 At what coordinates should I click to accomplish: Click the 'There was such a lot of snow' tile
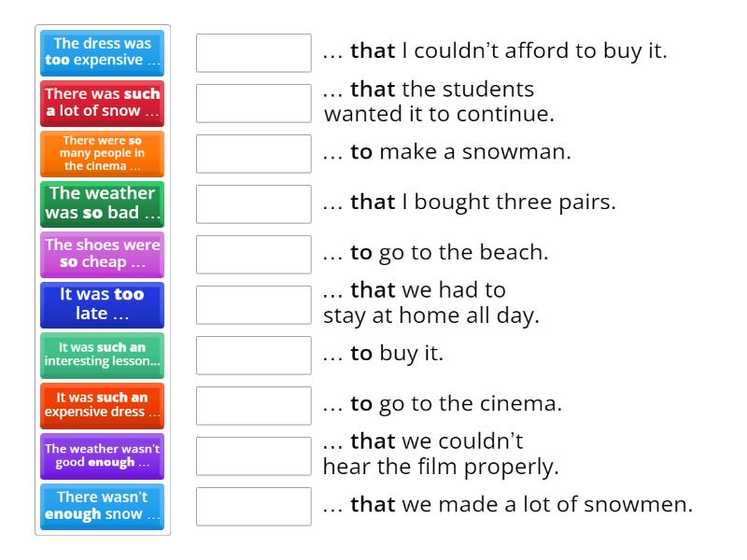coord(103,103)
